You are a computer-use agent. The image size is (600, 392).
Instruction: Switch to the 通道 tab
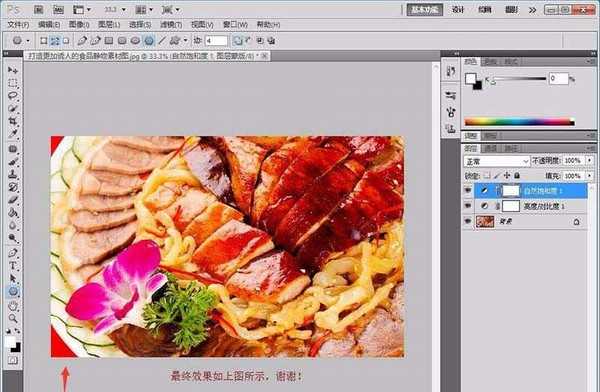(x=491, y=149)
